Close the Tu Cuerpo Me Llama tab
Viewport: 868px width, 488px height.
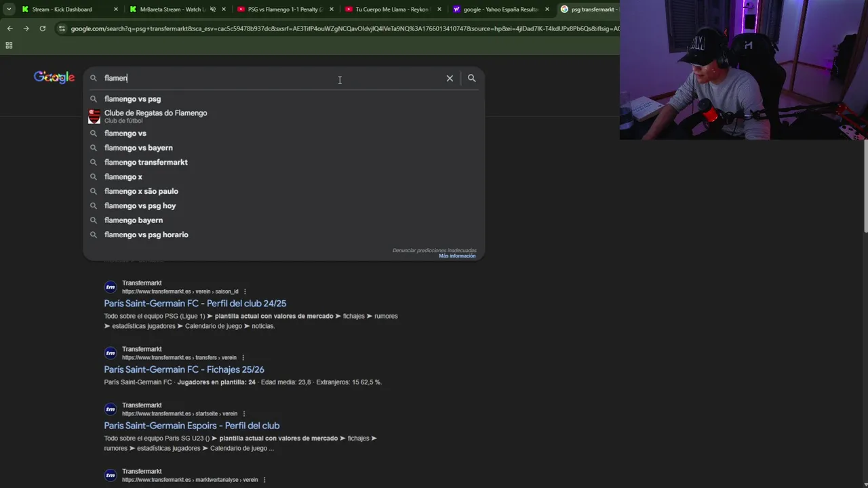439,9
